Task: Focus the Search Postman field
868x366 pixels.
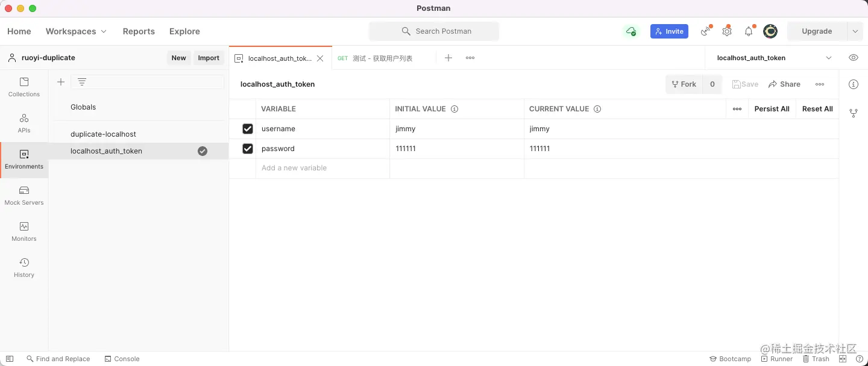Action: click(x=434, y=31)
